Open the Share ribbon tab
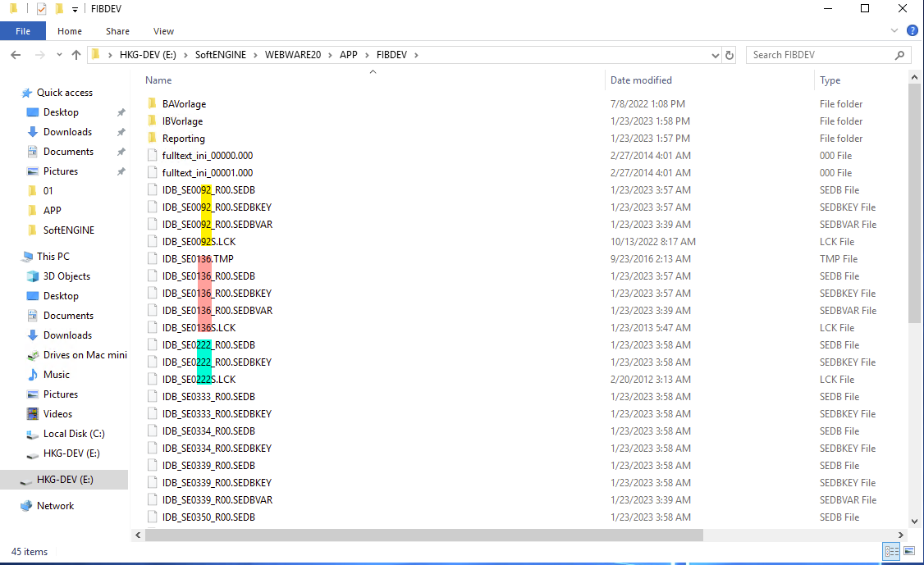924x565 pixels. 117,31
